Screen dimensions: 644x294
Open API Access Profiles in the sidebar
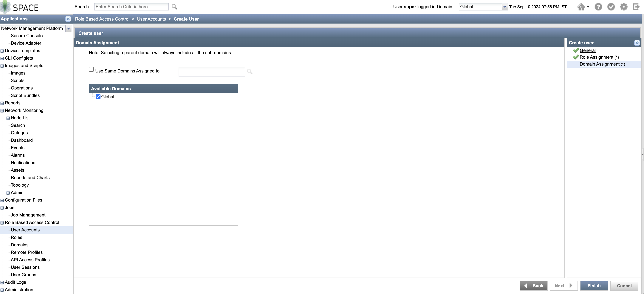[x=30, y=260]
